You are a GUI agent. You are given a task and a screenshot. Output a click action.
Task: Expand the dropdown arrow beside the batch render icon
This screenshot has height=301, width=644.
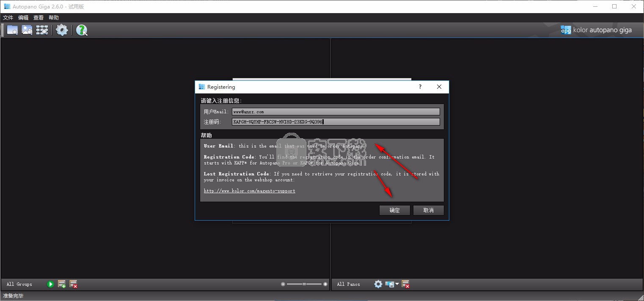point(397,284)
